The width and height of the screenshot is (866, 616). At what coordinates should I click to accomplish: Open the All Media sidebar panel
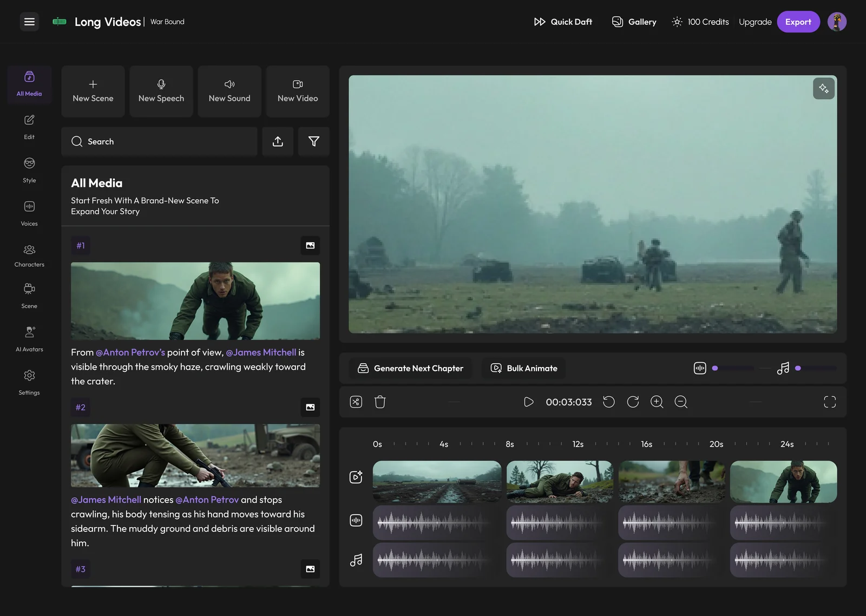[x=29, y=84]
